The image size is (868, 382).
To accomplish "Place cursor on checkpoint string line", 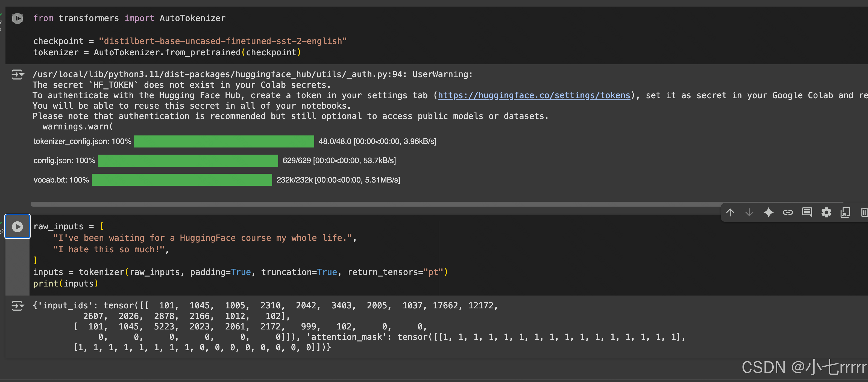I will (x=190, y=41).
